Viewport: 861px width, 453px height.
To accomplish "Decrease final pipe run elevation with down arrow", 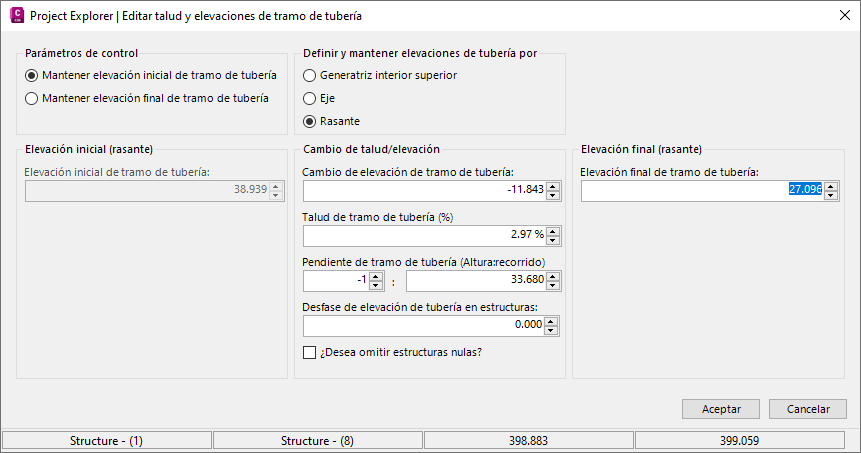I will coord(831,194).
